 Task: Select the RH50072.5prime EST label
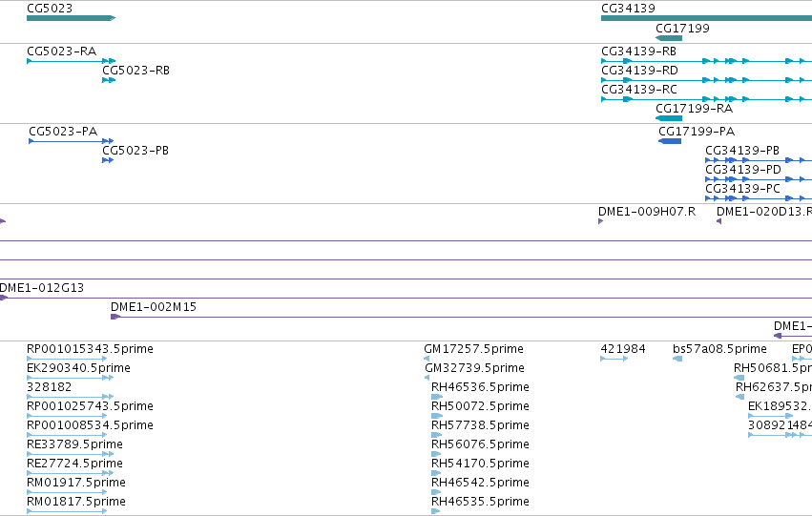480,406
